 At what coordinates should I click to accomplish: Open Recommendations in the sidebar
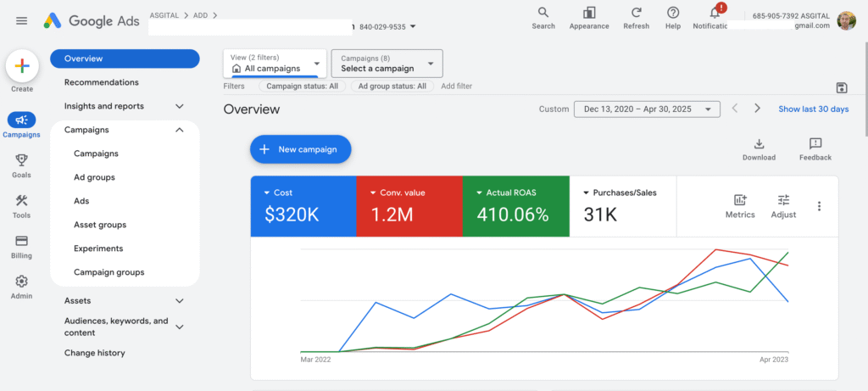[x=101, y=82]
